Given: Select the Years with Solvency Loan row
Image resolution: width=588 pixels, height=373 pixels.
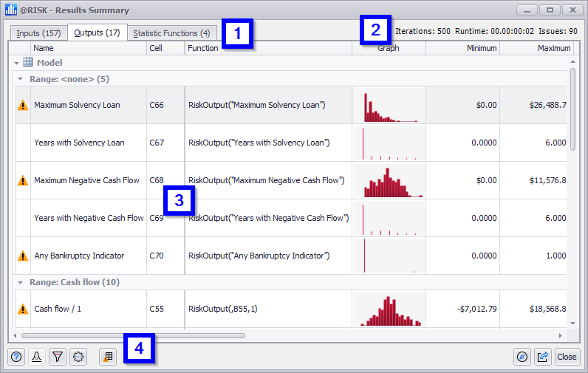Looking at the screenshot, I should pyautogui.click(x=79, y=143).
